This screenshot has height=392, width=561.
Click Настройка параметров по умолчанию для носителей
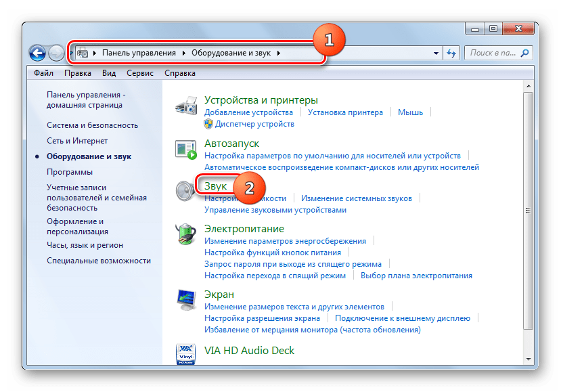pyautogui.click(x=332, y=156)
